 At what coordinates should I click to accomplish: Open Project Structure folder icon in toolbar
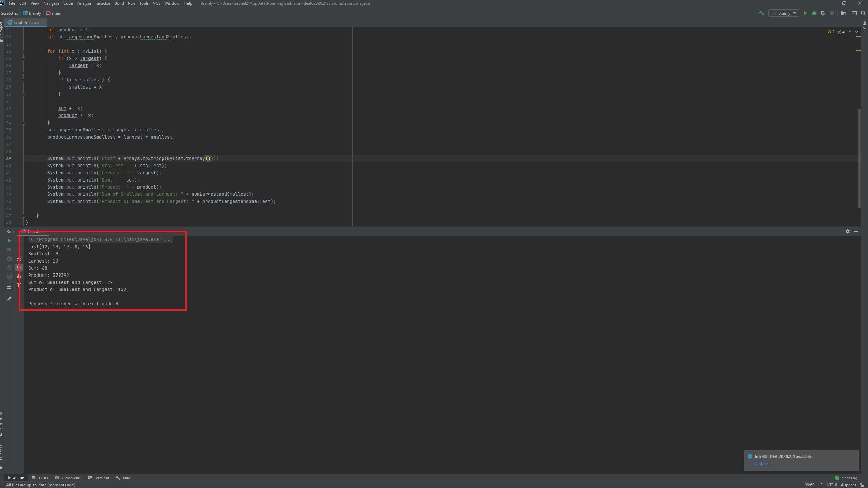tap(843, 13)
